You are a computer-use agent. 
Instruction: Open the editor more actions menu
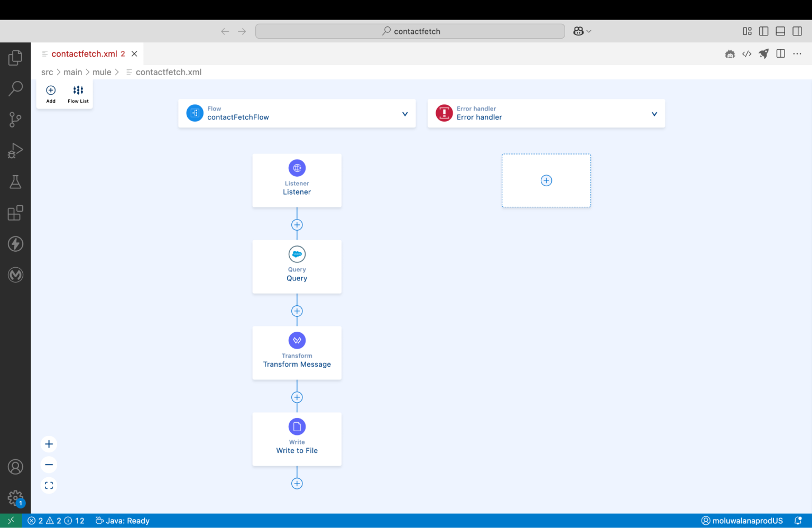pos(797,53)
